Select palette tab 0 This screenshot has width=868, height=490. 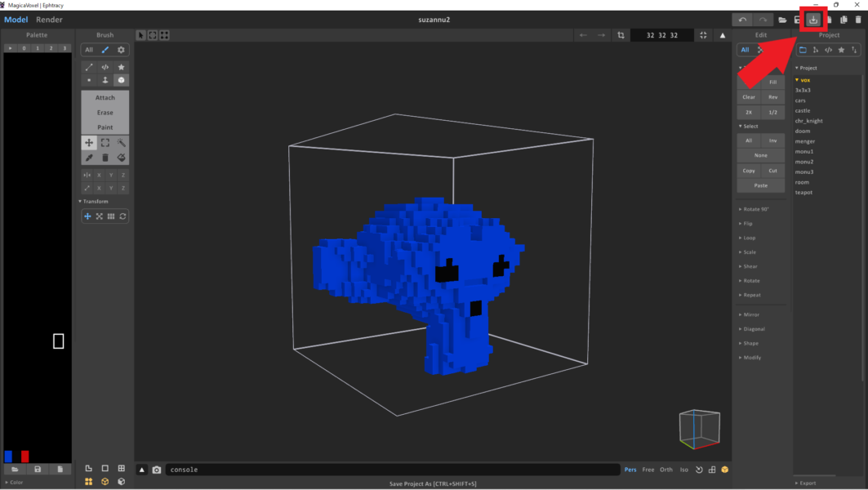[x=24, y=48]
